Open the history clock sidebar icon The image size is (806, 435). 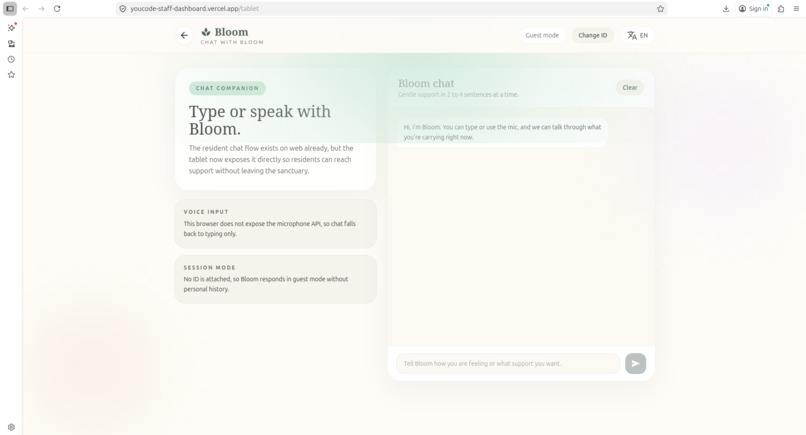[x=11, y=59]
